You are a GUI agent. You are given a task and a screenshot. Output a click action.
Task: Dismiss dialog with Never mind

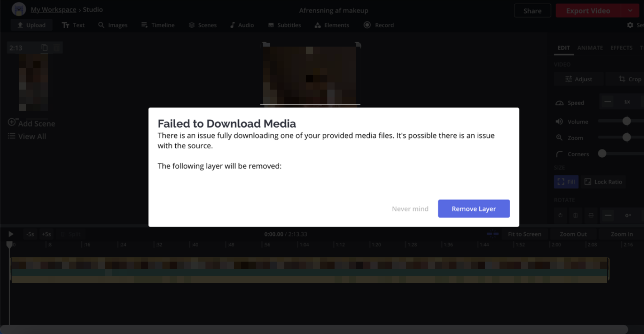pyautogui.click(x=410, y=209)
